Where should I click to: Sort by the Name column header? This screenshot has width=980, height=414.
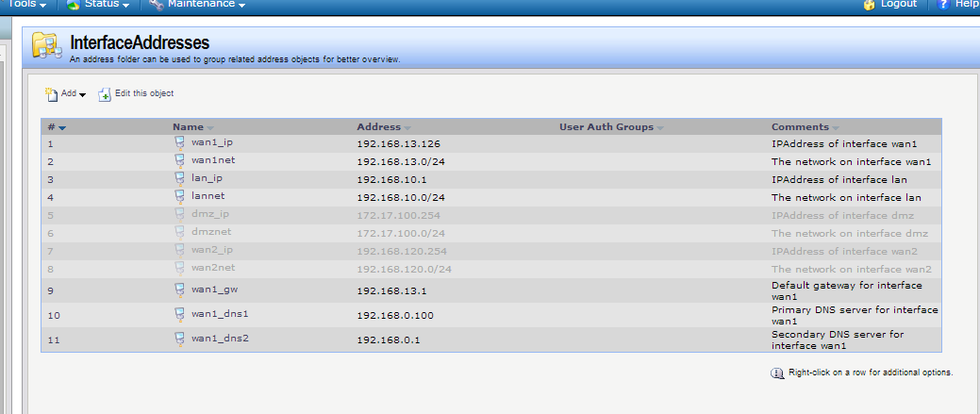click(x=189, y=127)
